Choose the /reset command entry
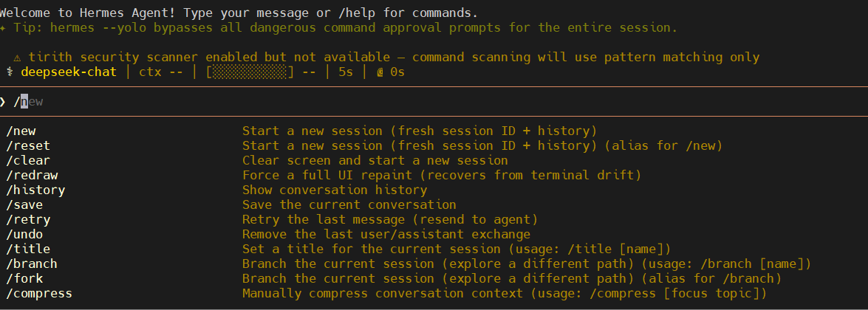 28,145
